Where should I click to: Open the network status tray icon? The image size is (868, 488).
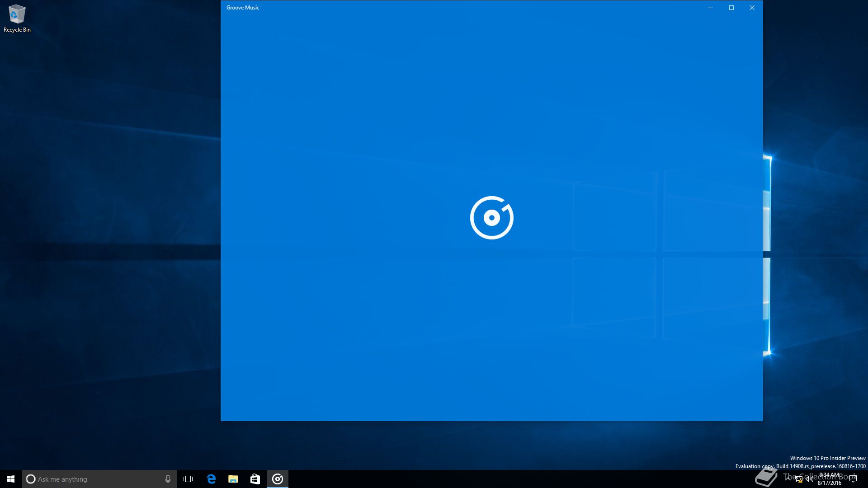[x=799, y=479]
